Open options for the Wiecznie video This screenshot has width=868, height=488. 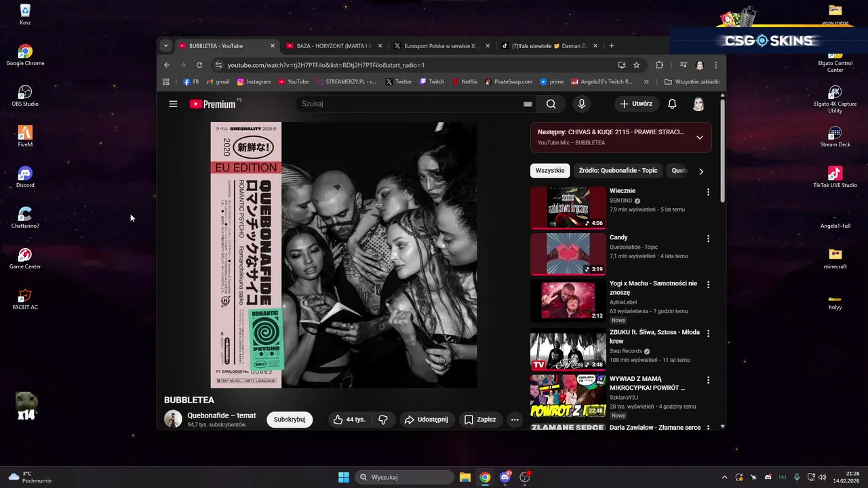[708, 192]
